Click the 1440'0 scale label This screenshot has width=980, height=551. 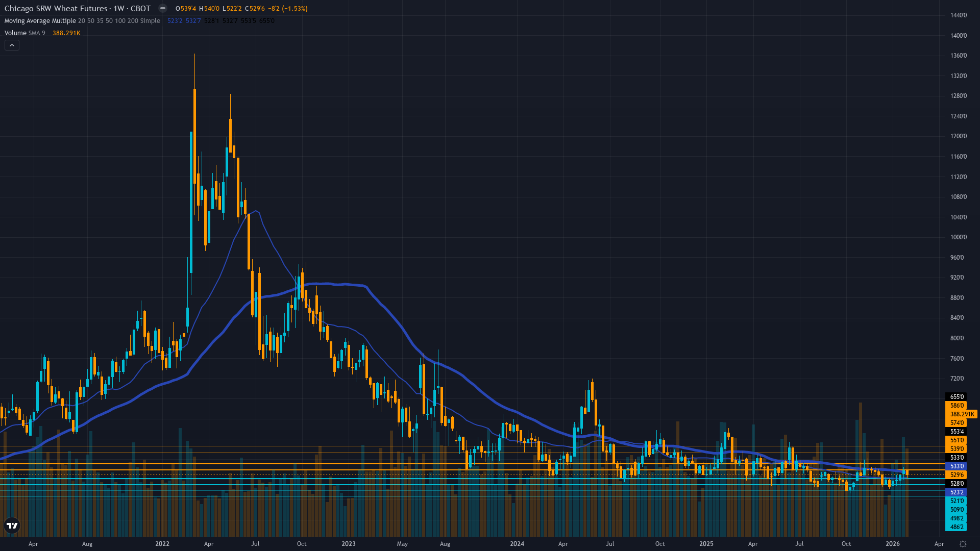[x=959, y=15]
